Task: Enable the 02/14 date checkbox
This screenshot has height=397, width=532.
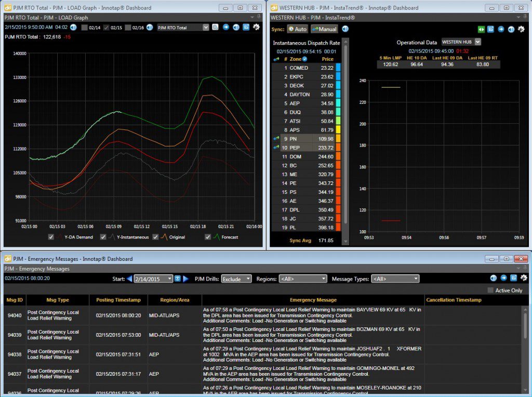Action: 85,28
